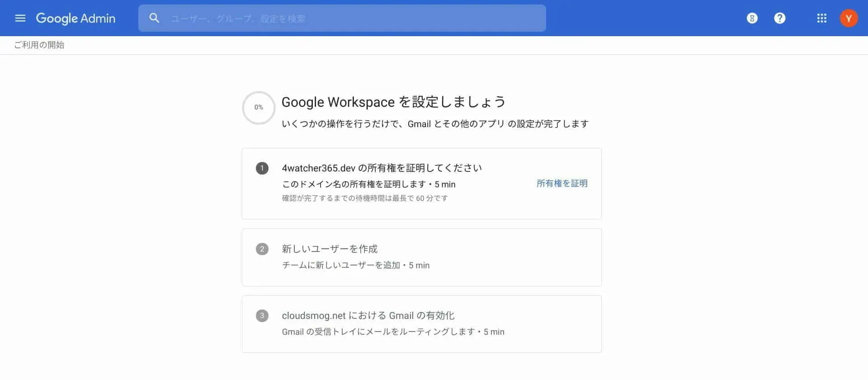Click the search magnifier icon
The width and height of the screenshot is (868, 380).
coord(154,18)
